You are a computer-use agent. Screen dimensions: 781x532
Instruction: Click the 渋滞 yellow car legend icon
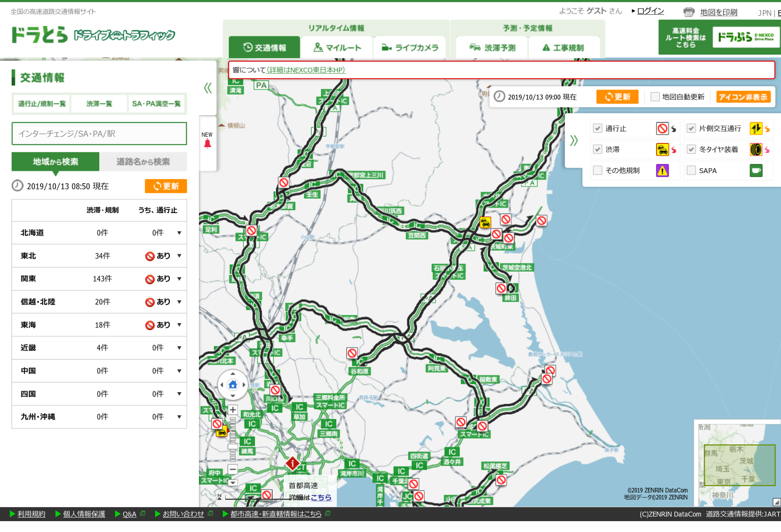[x=662, y=150]
